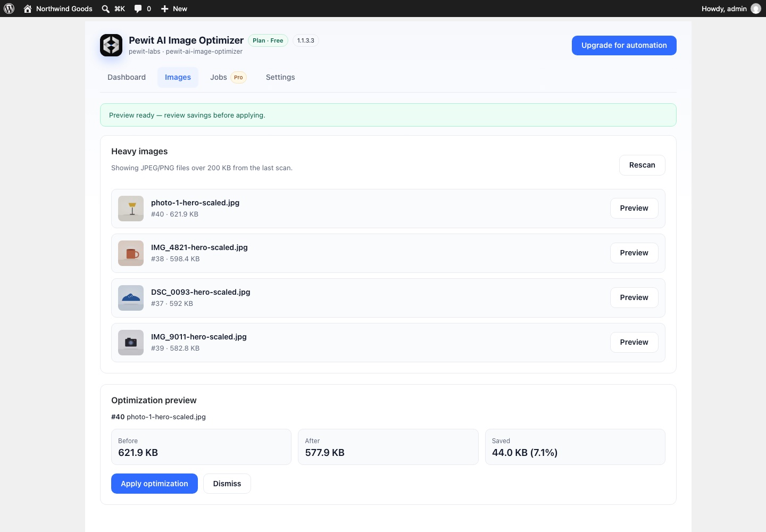Open thumbnail of IMG_9011-hero-scaled.jpg
The width and height of the screenshot is (766, 532).
pyautogui.click(x=131, y=343)
